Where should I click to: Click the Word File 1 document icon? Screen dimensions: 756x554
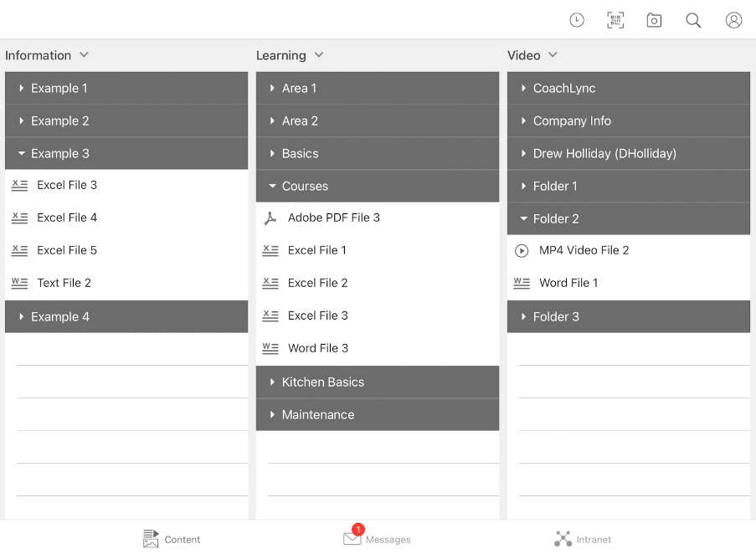point(522,283)
